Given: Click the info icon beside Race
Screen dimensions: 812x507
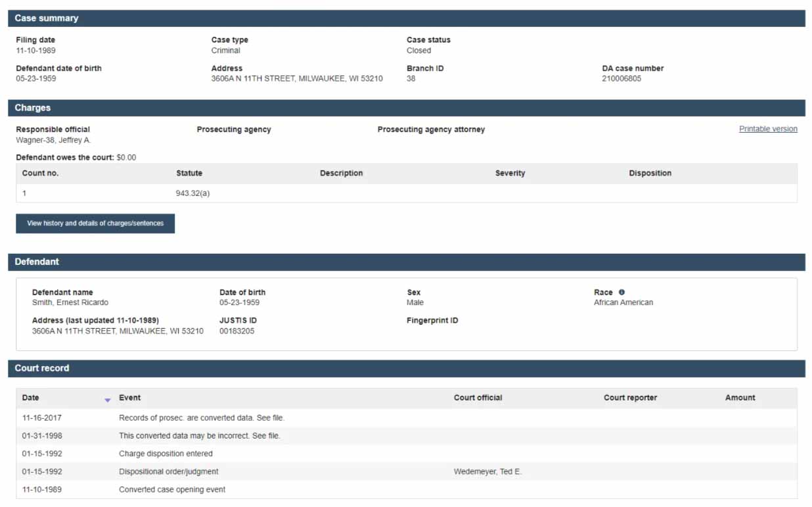Looking at the screenshot, I should (621, 293).
